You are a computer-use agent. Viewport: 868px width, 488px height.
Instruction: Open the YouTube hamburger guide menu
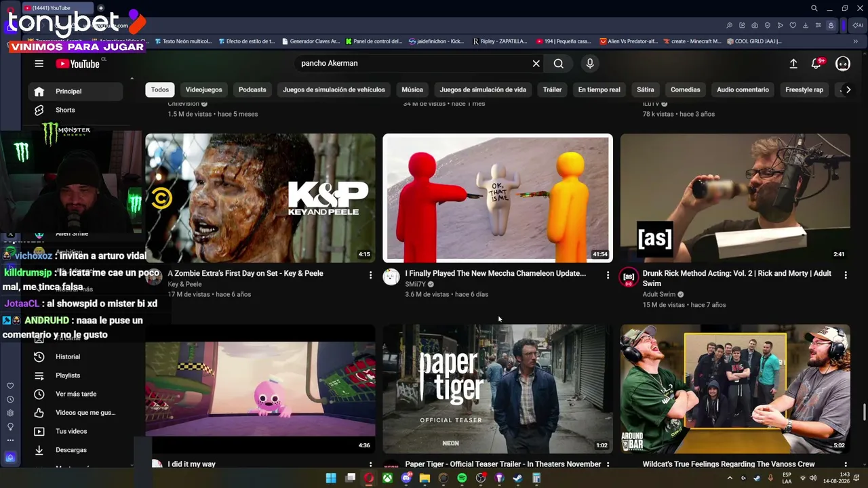(x=39, y=64)
